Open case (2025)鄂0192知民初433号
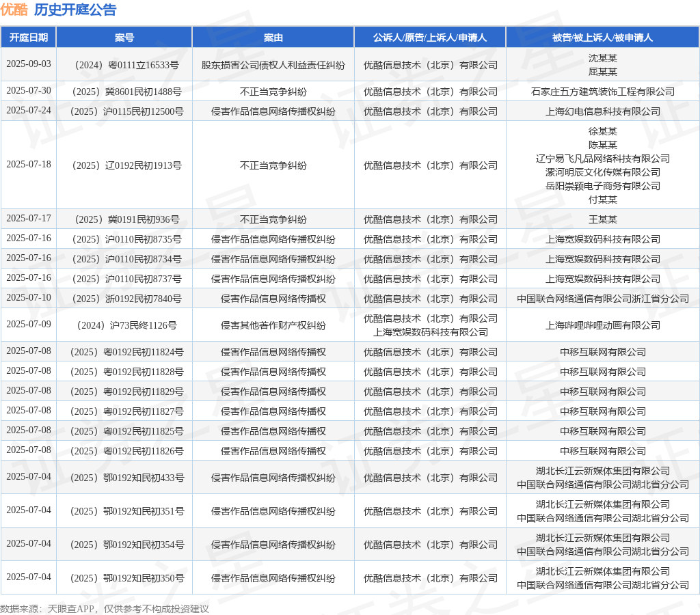 (x=124, y=478)
